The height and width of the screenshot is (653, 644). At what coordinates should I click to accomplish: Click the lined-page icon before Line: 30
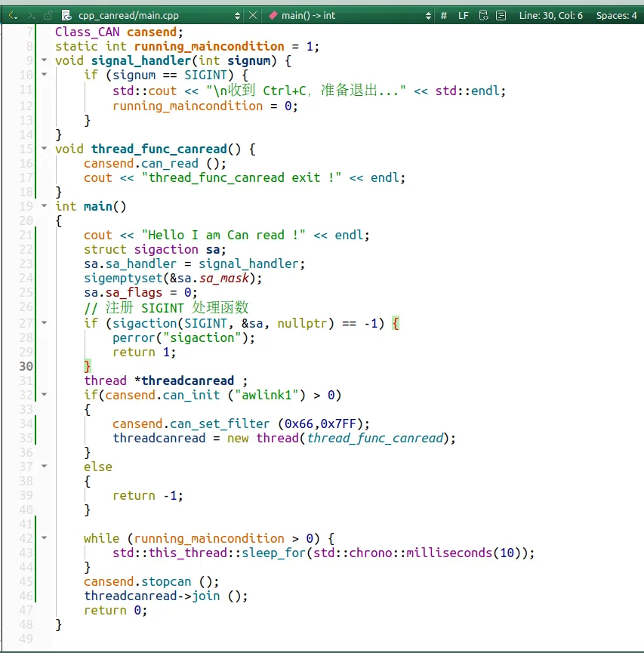pyautogui.click(x=501, y=16)
